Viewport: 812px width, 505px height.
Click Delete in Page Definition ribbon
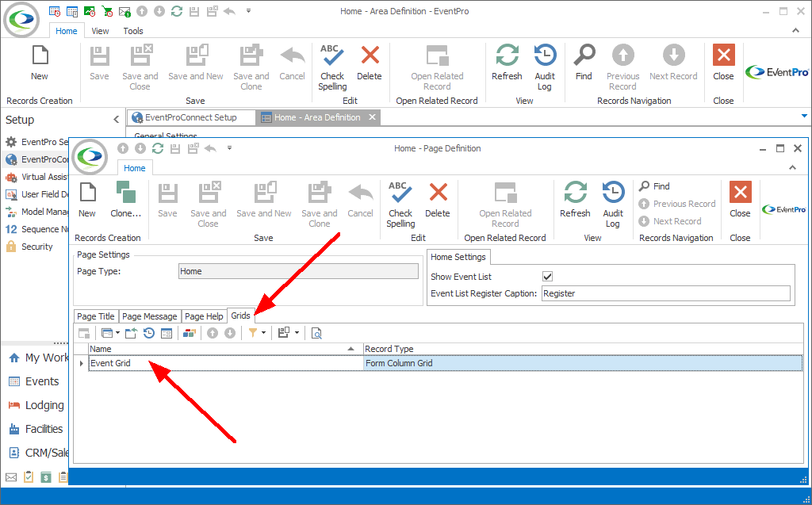[438, 200]
